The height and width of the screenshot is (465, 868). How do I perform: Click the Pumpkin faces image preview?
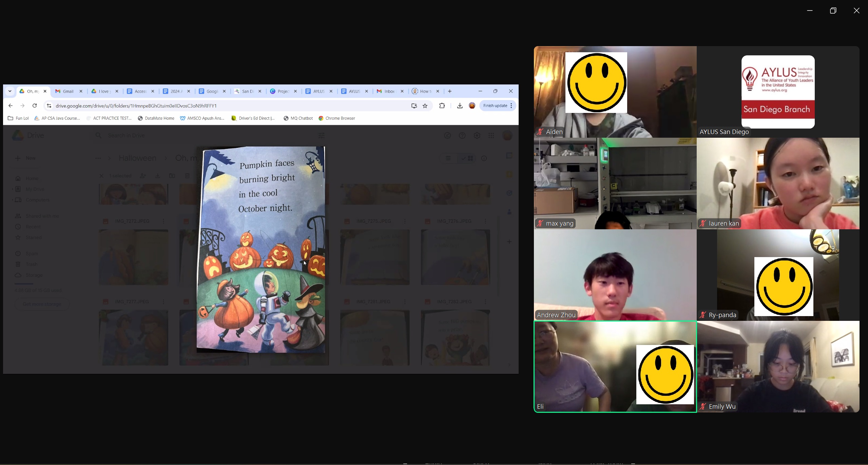tap(261, 250)
